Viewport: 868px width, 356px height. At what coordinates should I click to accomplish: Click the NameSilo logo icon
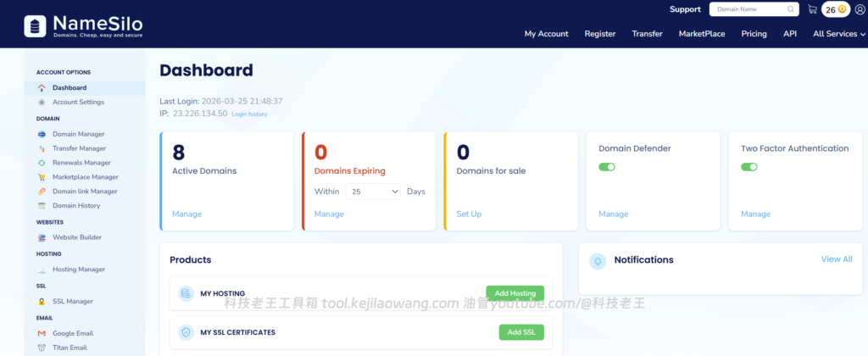pos(35,26)
